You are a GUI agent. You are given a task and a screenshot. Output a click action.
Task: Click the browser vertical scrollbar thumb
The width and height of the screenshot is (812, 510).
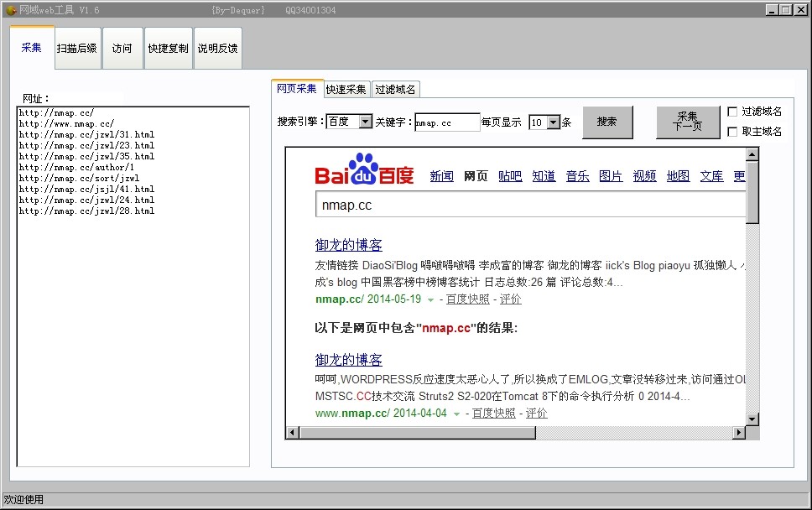[752, 192]
